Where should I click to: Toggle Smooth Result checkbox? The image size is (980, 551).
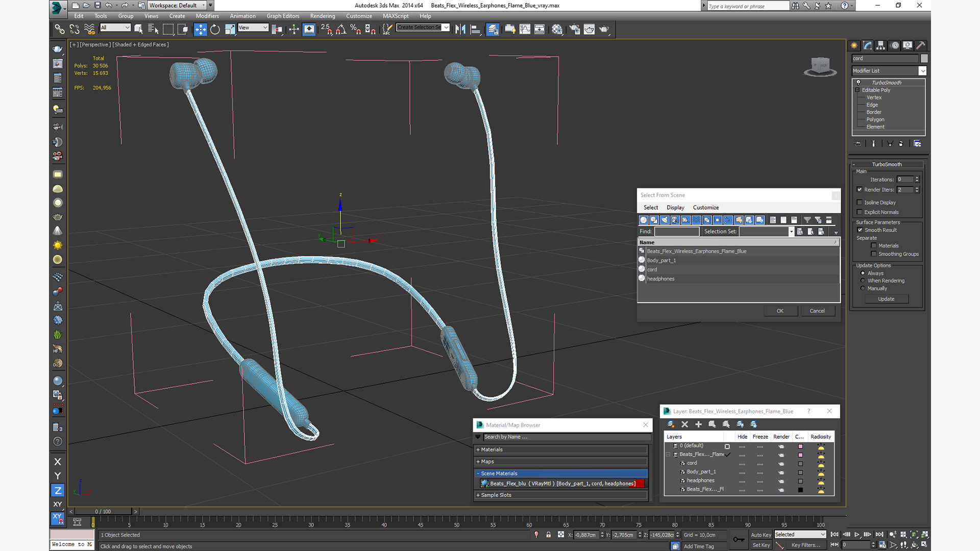(860, 230)
